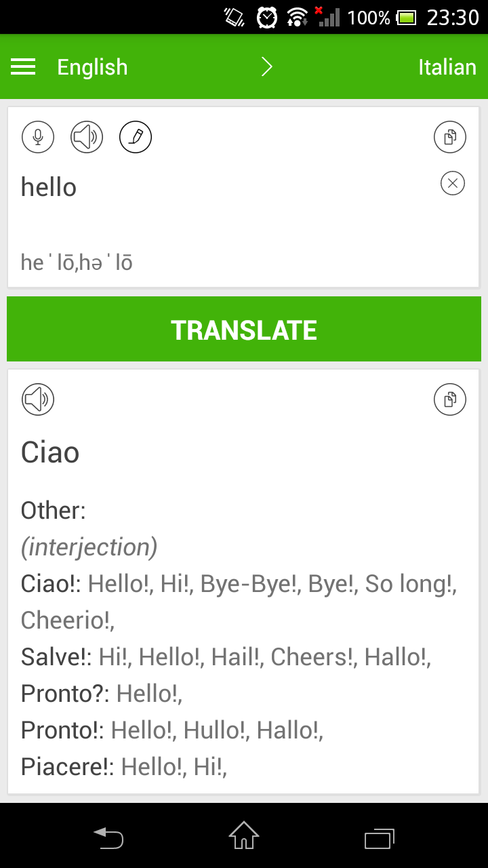Change source language from English
The width and height of the screenshot is (488, 868).
click(x=92, y=66)
